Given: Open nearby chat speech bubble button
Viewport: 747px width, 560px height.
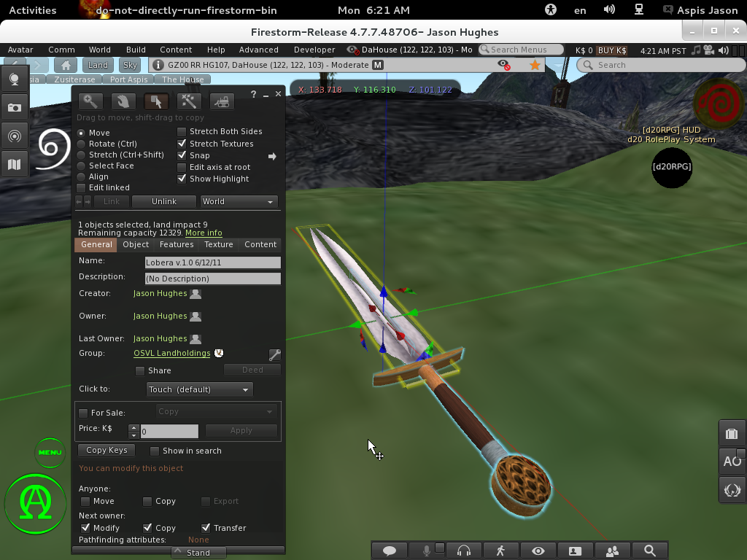Looking at the screenshot, I should click(x=390, y=551).
